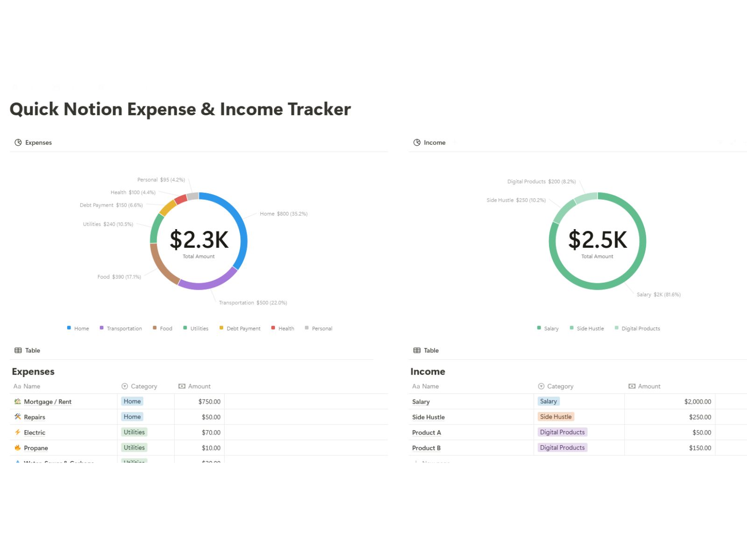This screenshot has width=747, height=560.
Task: Click the lightning icon next to Electric
Action: (17, 432)
